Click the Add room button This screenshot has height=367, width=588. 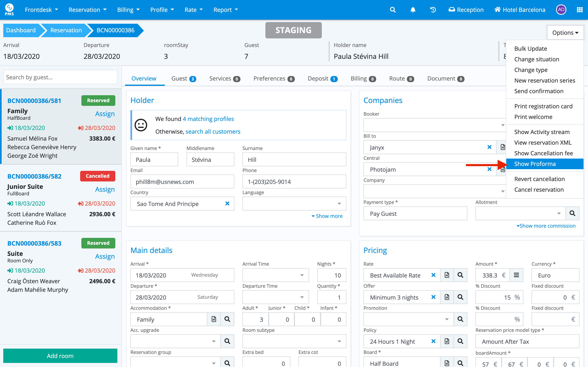click(60, 356)
